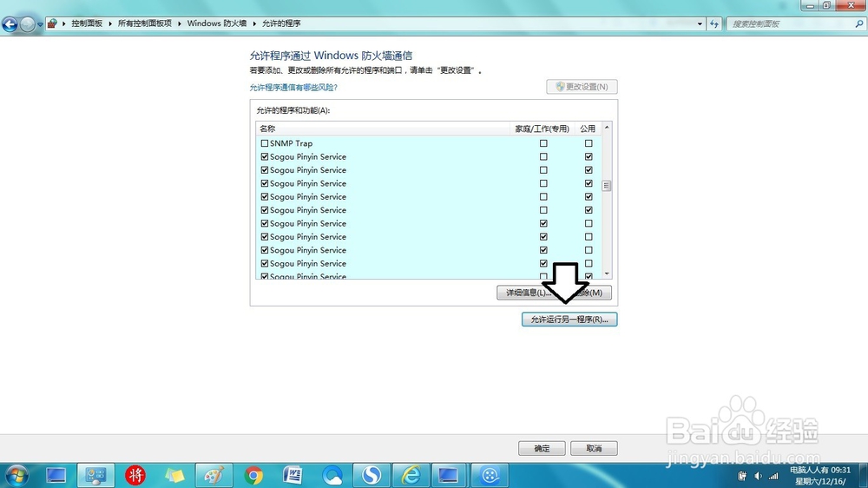The image size is (868, 488).
Task: Click the list scrollbar down arrow
Action: coord(607,274)
